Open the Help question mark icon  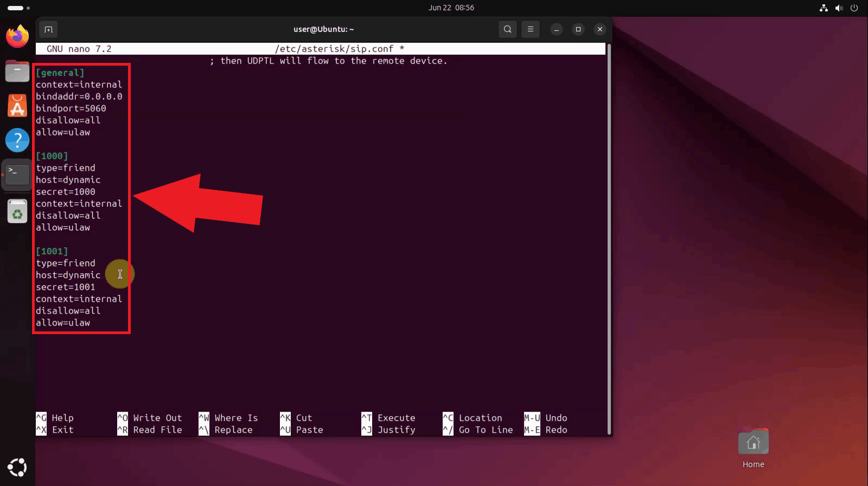17,140
